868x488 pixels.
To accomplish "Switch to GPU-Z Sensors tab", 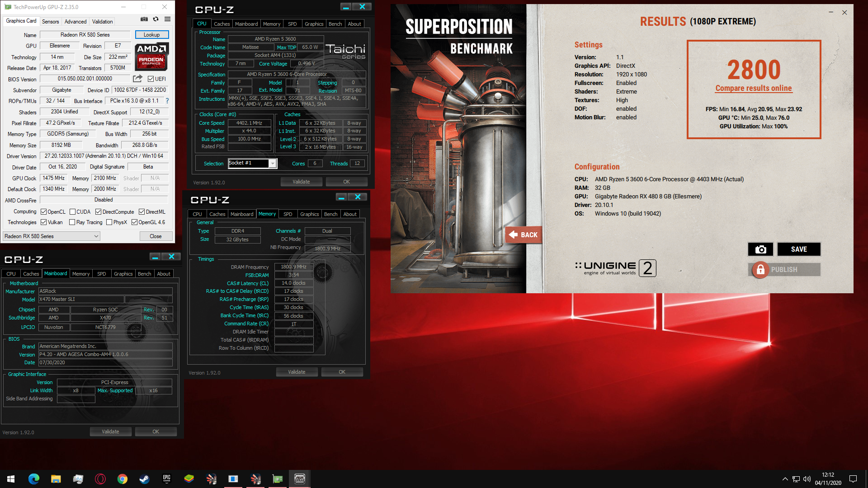I will pos(50,21).
